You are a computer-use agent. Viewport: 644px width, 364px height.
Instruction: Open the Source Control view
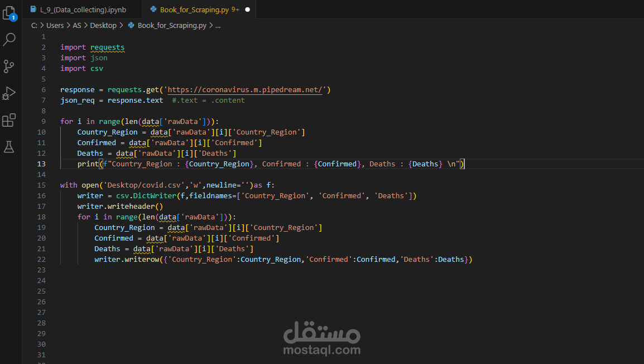[x=9, y=66]
